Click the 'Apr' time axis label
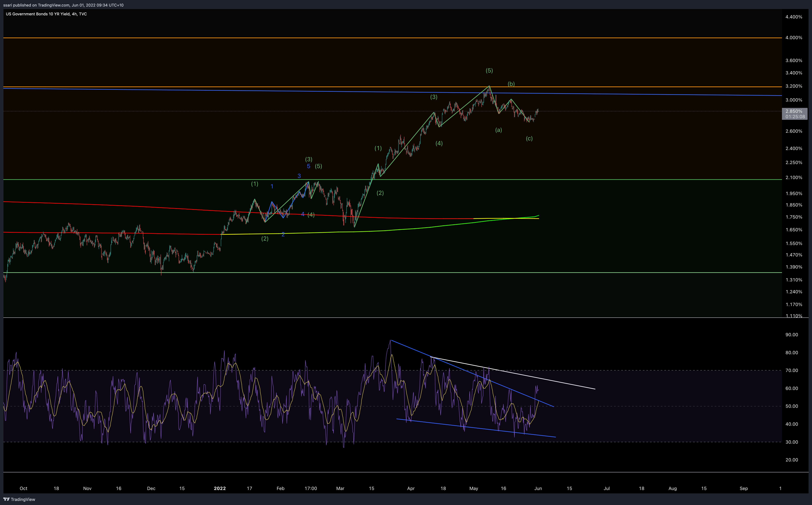 click(411, 488)
